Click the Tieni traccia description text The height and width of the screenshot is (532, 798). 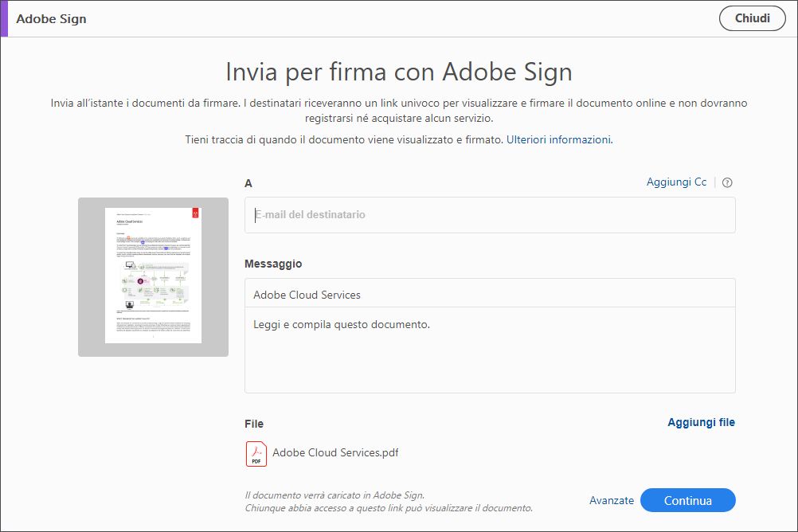tap(344, 139)
